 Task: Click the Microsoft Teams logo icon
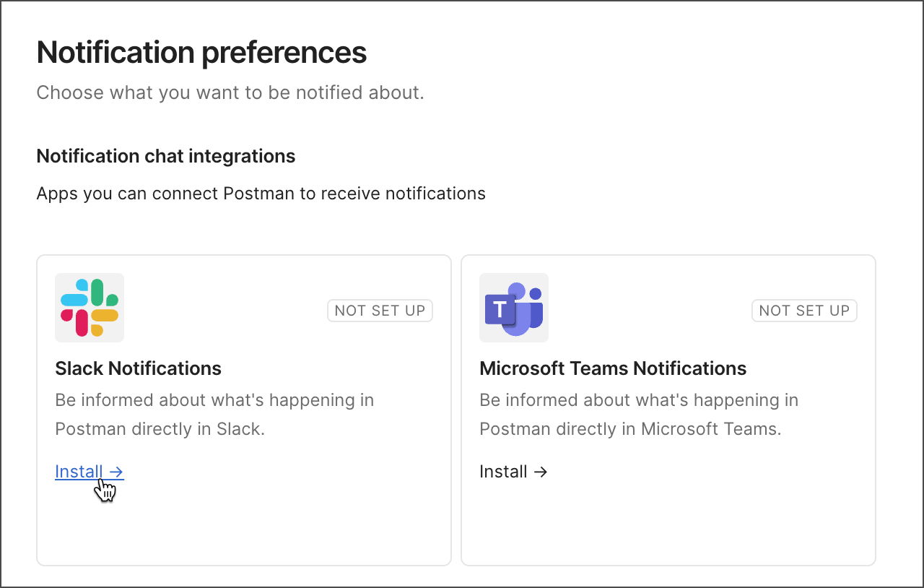tap(514, 308)
